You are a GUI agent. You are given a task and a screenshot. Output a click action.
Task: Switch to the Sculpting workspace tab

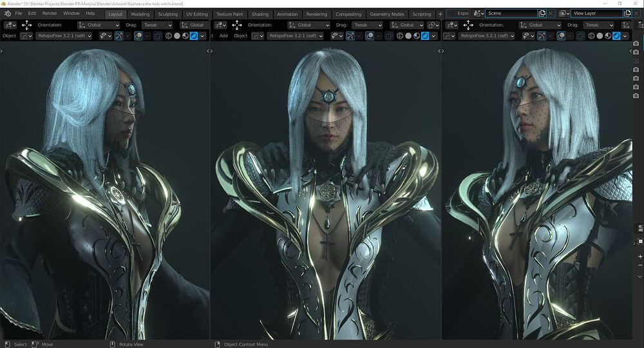168,14
